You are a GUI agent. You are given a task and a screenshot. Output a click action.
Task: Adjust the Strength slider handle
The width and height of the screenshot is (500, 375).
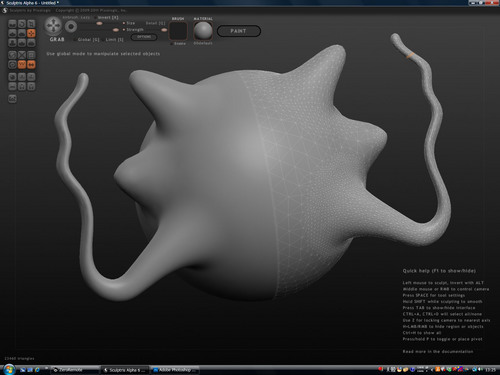[116, 30]
